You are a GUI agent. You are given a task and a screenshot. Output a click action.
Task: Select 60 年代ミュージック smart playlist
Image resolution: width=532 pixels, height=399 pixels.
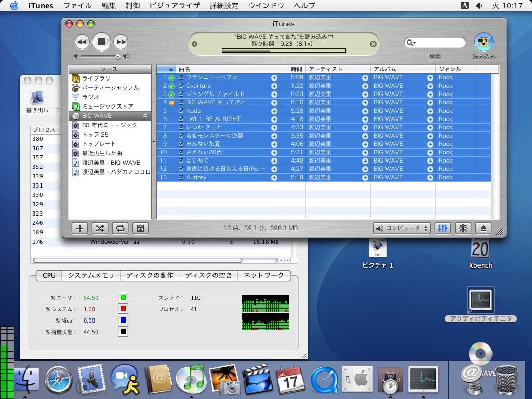(110, 125)
